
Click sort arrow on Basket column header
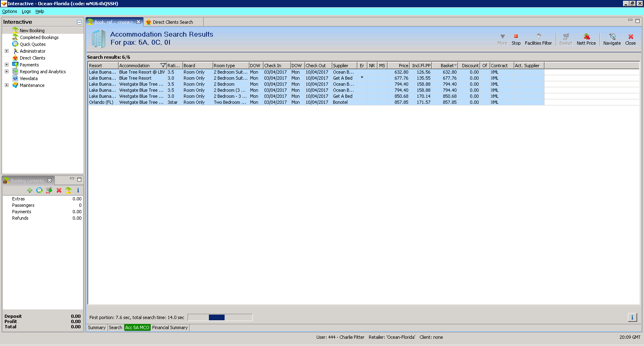455,66
